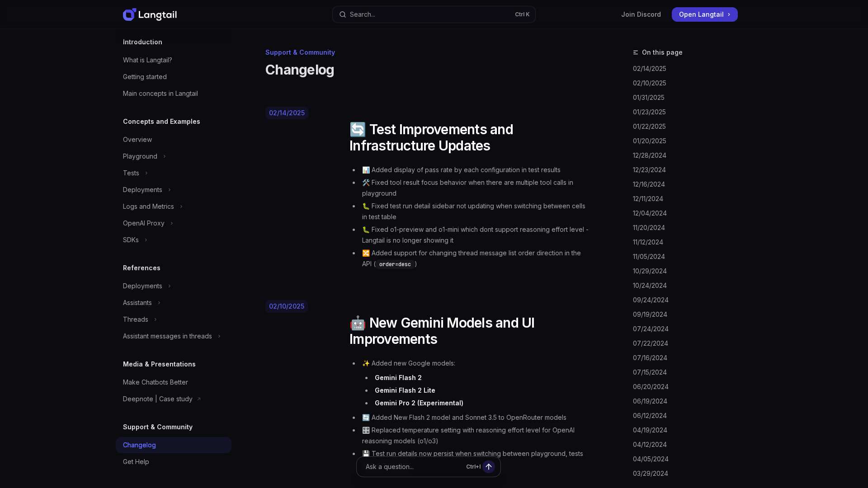This screenshot has height=488, width=868.
Task: Open Getting started page
Action: pos(145,77)
